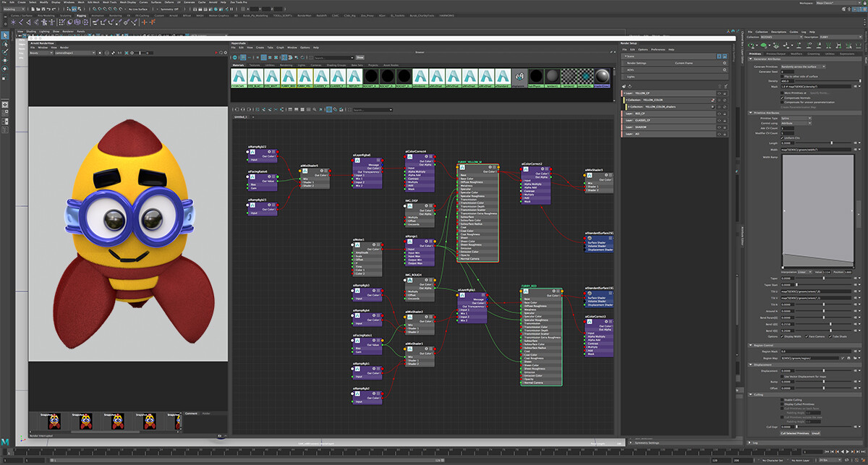The width and height of the screenshot is (868, 465).
Task: Open the Generate Primitives dropdown
Action: pyautogui.click(x=804, y=66)
